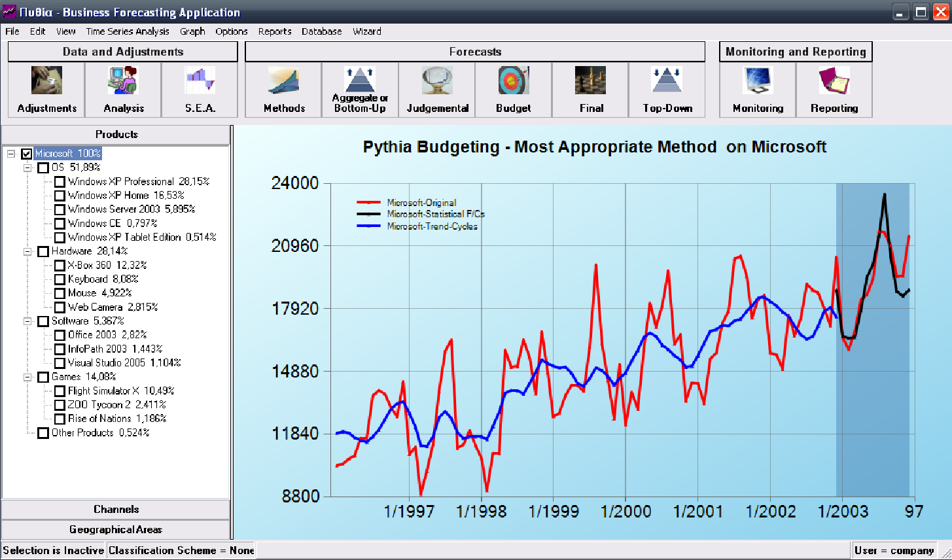Click the chart title text
The width and height of the screenshot is (952, 560).
[595, 147]
